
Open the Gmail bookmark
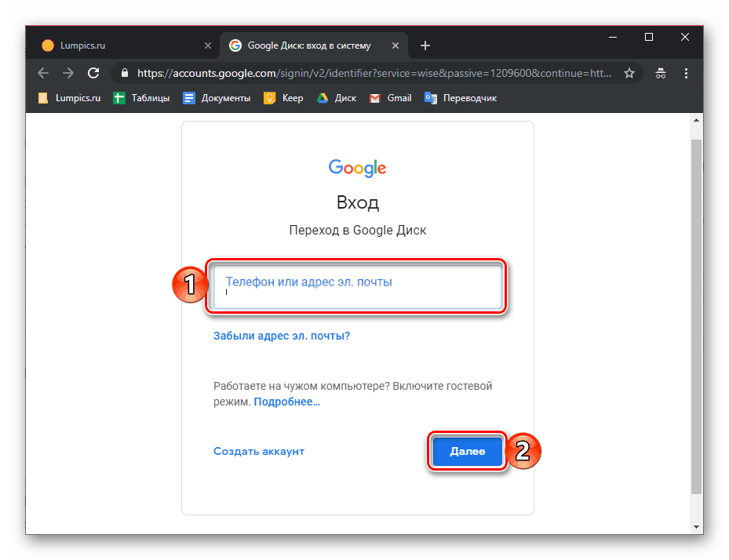[x=390, y=98]
